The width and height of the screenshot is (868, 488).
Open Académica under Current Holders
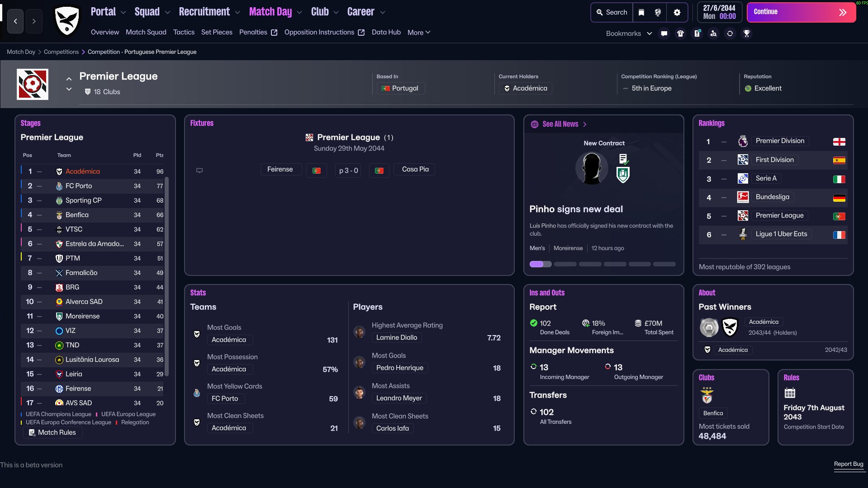point(526,88)
